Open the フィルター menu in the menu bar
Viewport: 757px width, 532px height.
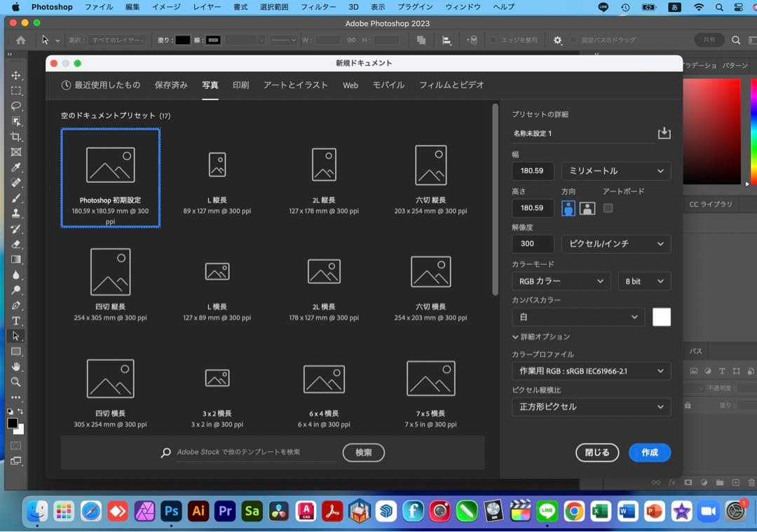click(x=318, y=7)
